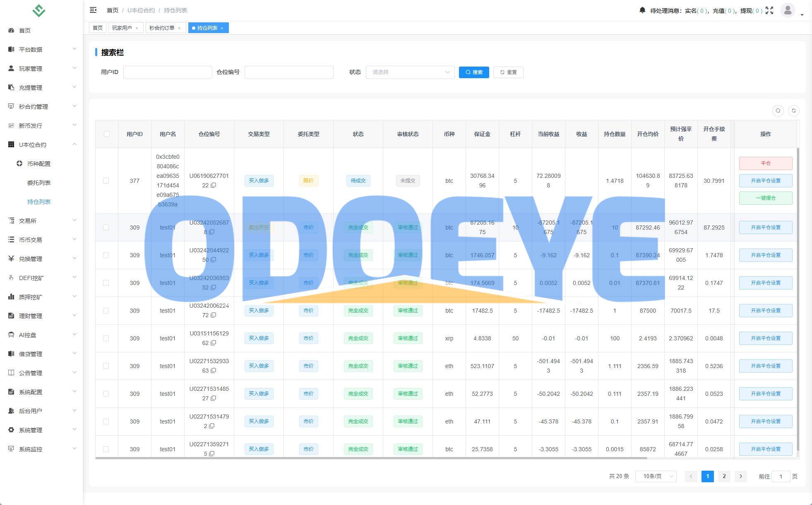
Task: Click the notification bell icon
Action: click(642, 10)
